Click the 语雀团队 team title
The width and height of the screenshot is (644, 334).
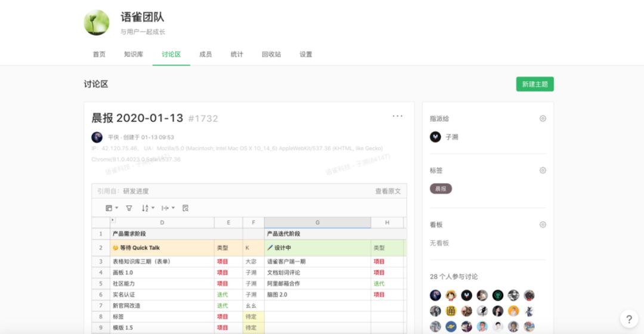143,17
